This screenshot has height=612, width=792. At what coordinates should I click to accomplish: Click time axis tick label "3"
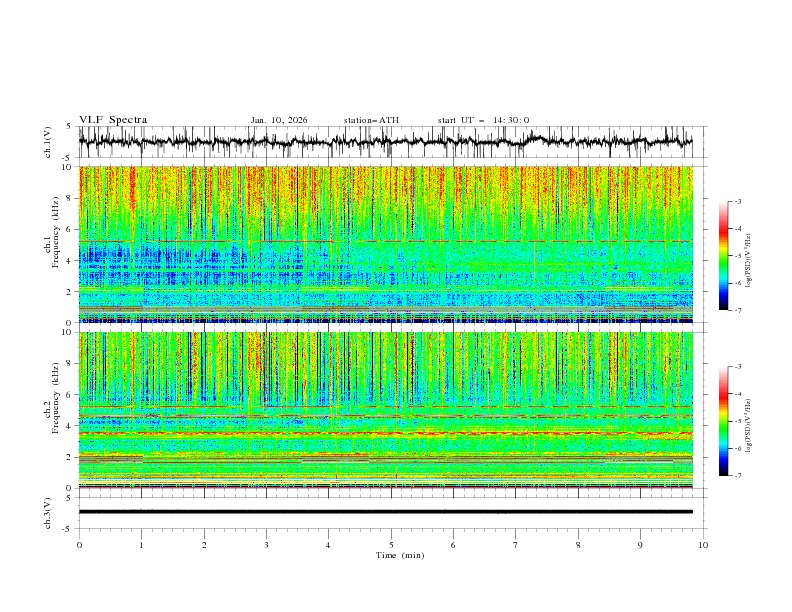[x=266, y=545]
